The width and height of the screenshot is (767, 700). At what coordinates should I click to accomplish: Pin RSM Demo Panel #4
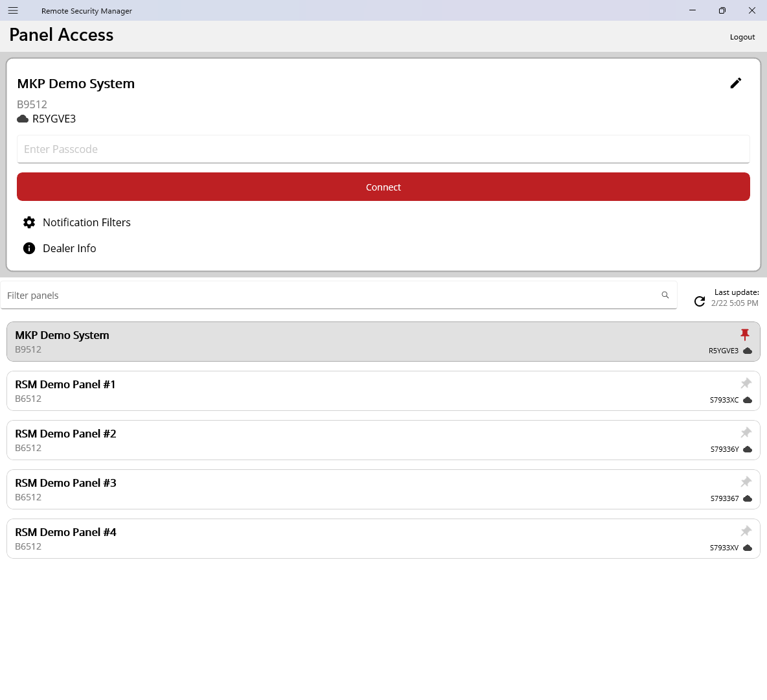point(746,531)
